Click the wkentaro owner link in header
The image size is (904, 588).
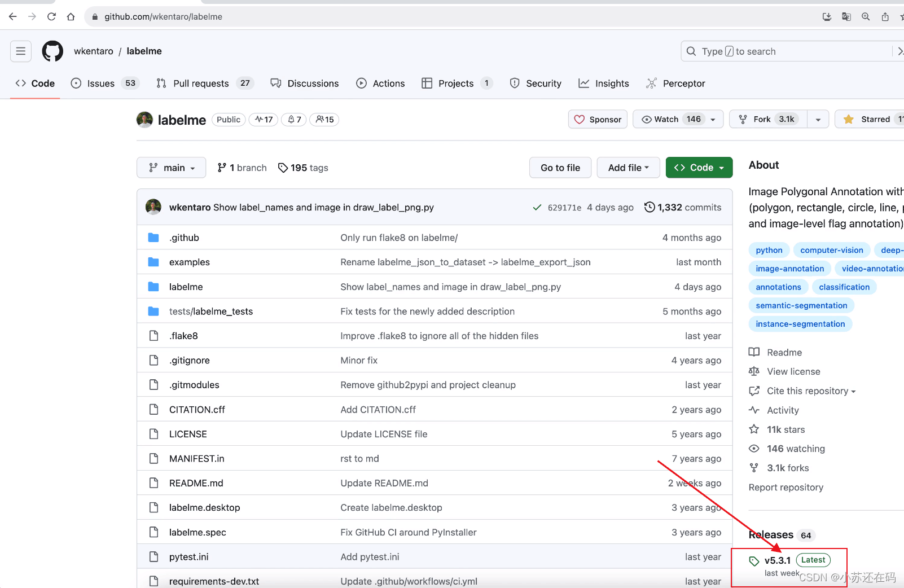click(94, 51)
